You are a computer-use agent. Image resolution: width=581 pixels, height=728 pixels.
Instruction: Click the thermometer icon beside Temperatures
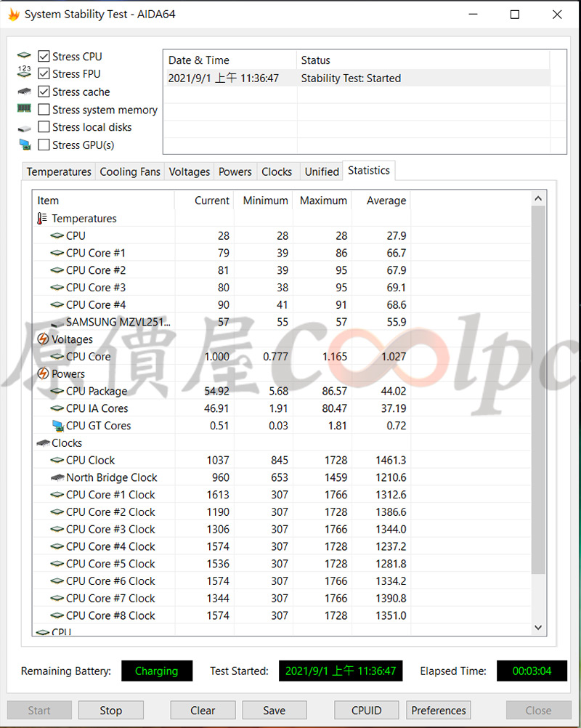click(42, 218)
